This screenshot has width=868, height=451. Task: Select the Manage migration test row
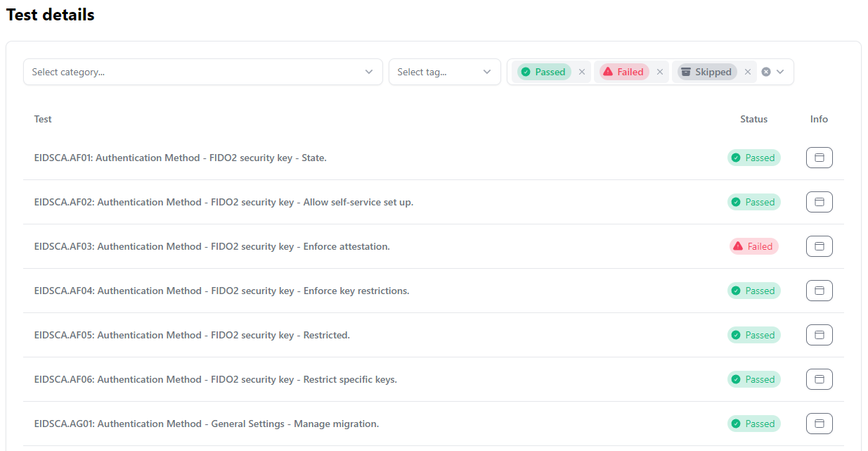(x=434, y=424)
